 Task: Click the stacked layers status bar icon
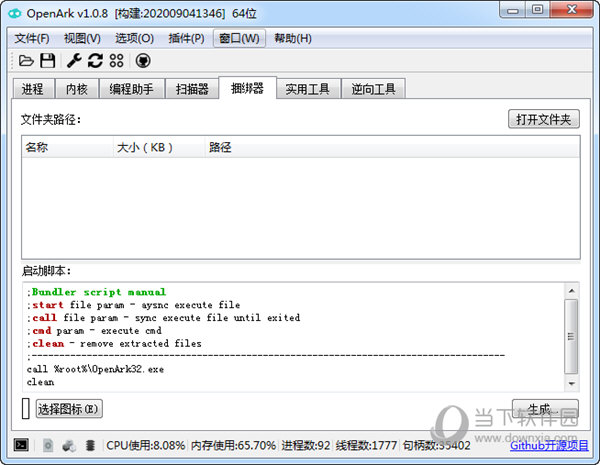point(90,445)
